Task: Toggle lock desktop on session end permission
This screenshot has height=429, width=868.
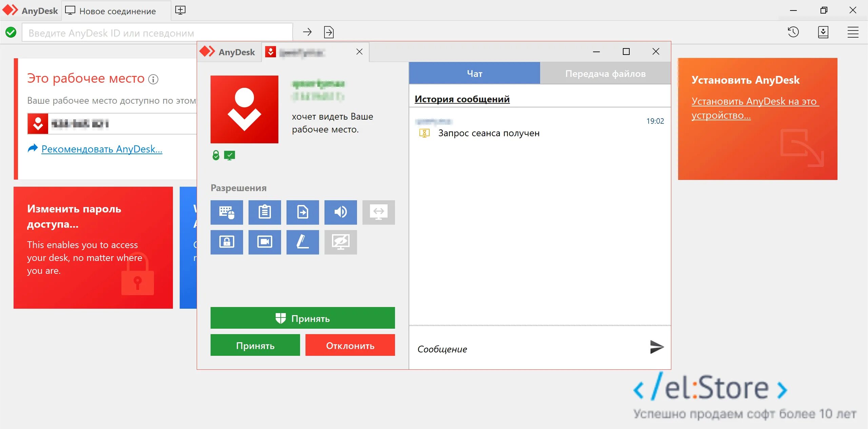Action: point(226,242)
